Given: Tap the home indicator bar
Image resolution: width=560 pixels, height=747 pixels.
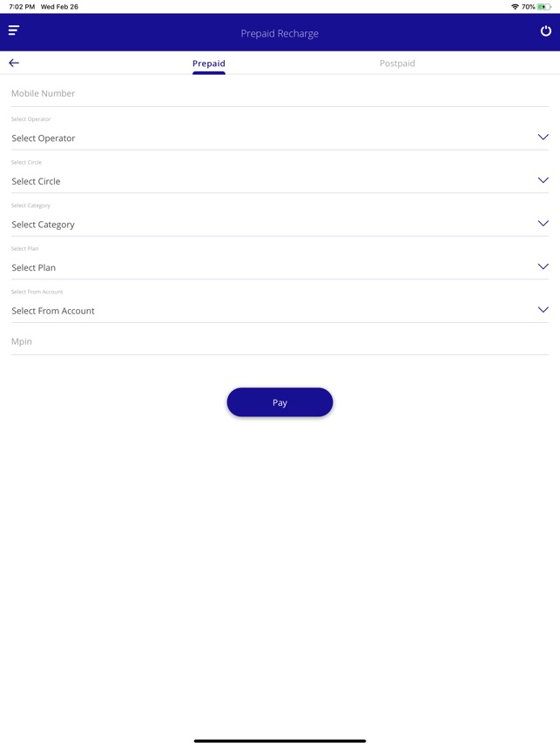Looking at the screenshot, I should pos(280,741).
